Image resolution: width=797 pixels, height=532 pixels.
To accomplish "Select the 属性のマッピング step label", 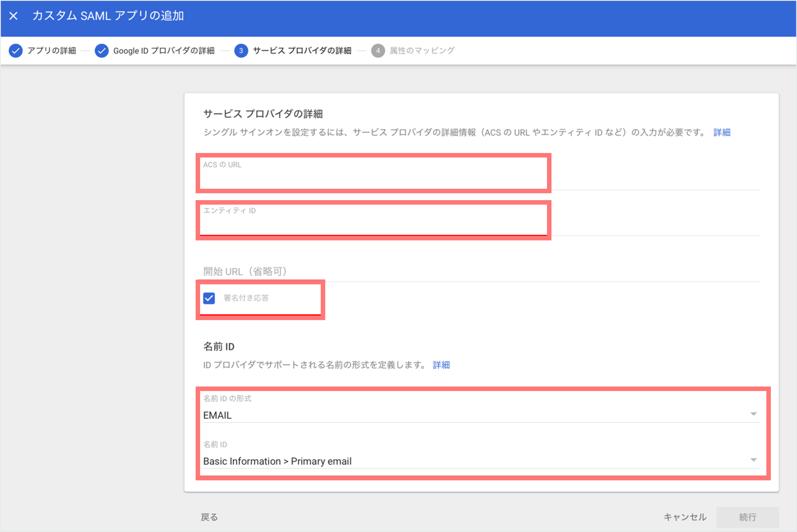I will coord(422,51).
